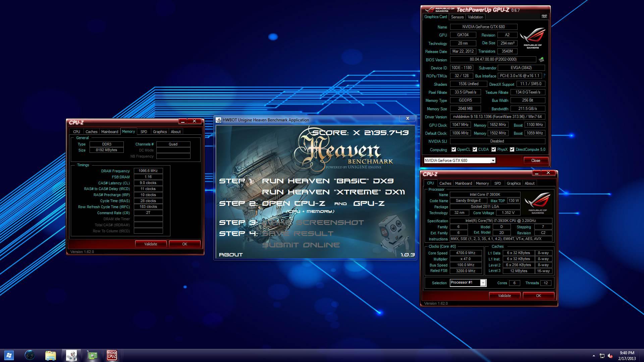
Task: Open Windows Explorer folder icon in taskbar
Action: [x=51, y=355]
